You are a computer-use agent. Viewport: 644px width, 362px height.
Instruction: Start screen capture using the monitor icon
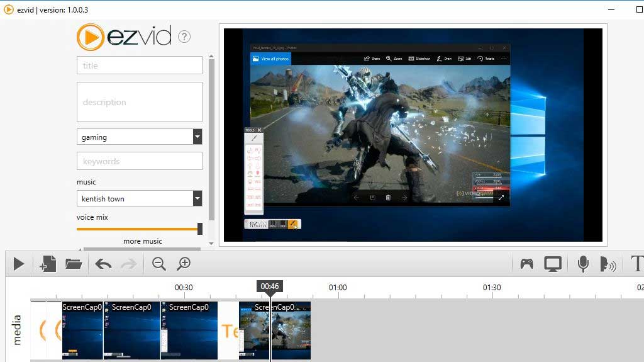coord(553,264)
